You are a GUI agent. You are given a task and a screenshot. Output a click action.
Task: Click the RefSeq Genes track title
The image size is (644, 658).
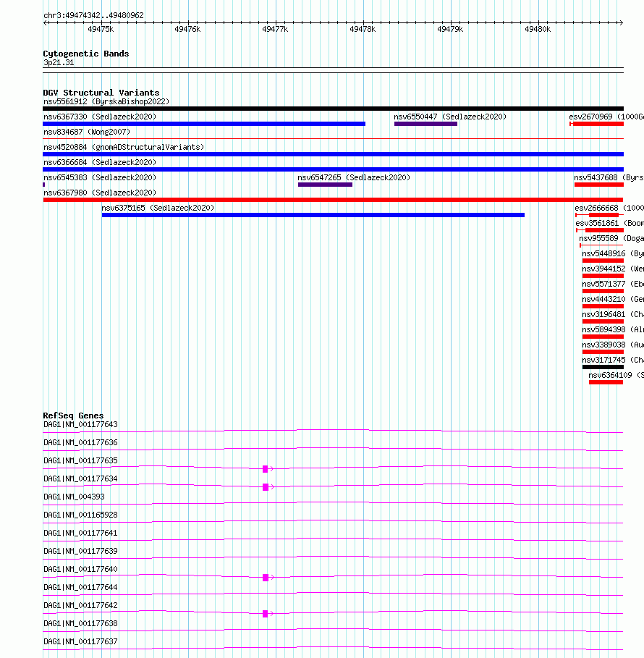click(x=73, y=416)
